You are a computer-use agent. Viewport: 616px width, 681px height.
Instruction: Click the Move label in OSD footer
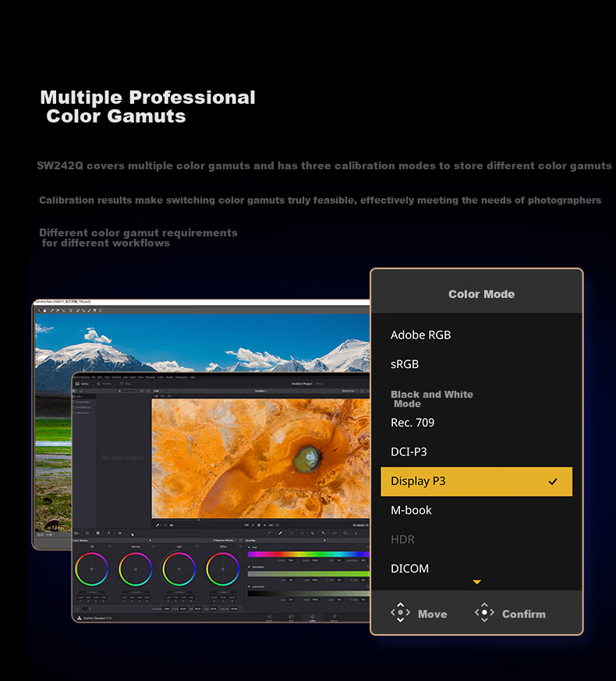pyautogui.click(x=433, y=614)
